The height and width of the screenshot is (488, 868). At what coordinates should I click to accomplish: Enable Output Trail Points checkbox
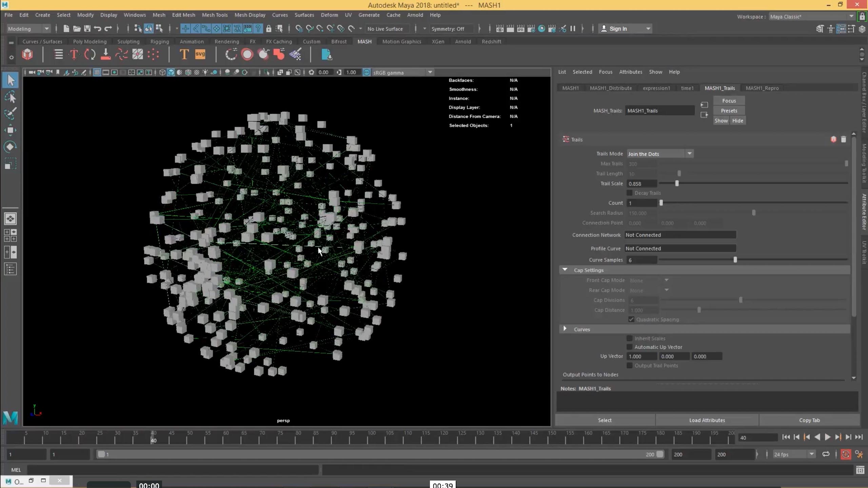click(630, 365)
